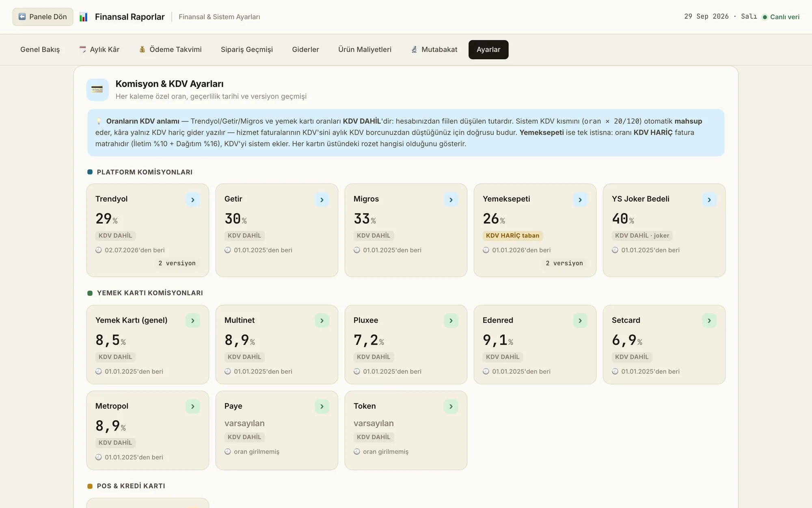Click the Pluxee 7,2% rate value
This screenshot has height=508, width=812.
tap(369, 340)
